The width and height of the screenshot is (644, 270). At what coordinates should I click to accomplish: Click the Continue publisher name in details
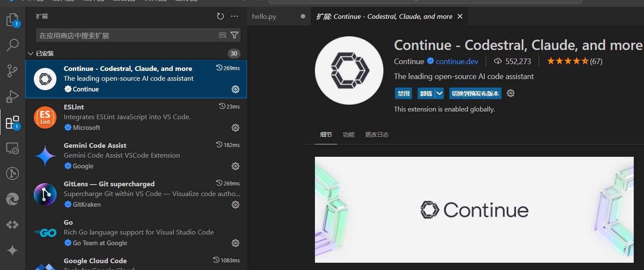(409, 61)
